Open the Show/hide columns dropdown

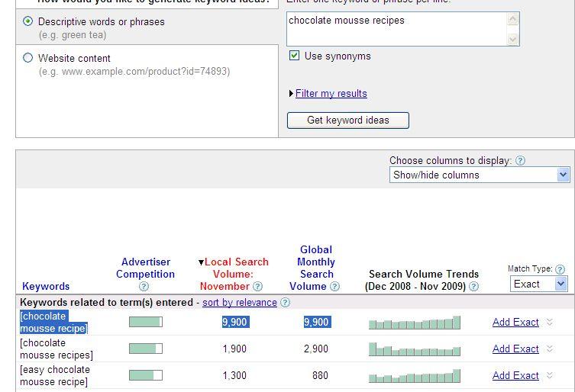[480, 175]
